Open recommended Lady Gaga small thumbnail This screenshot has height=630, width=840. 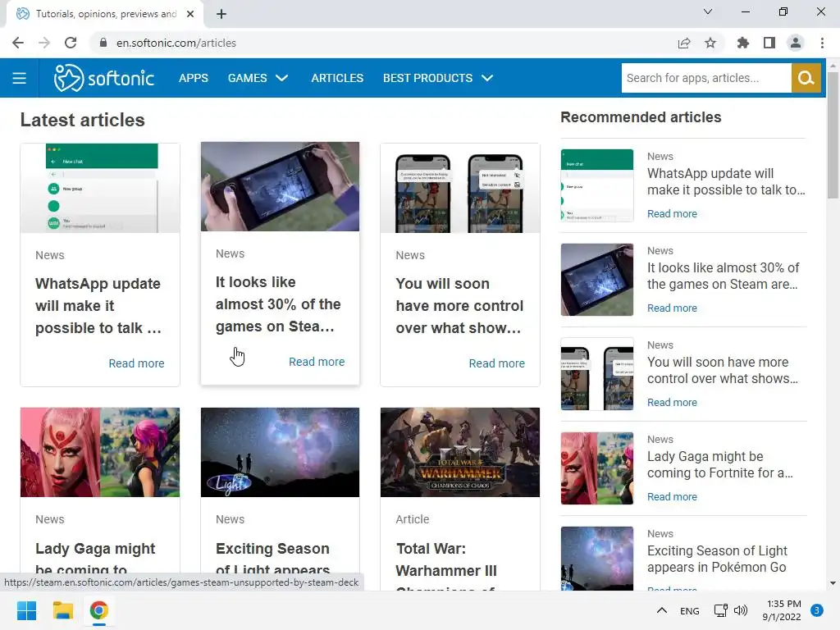597,468
